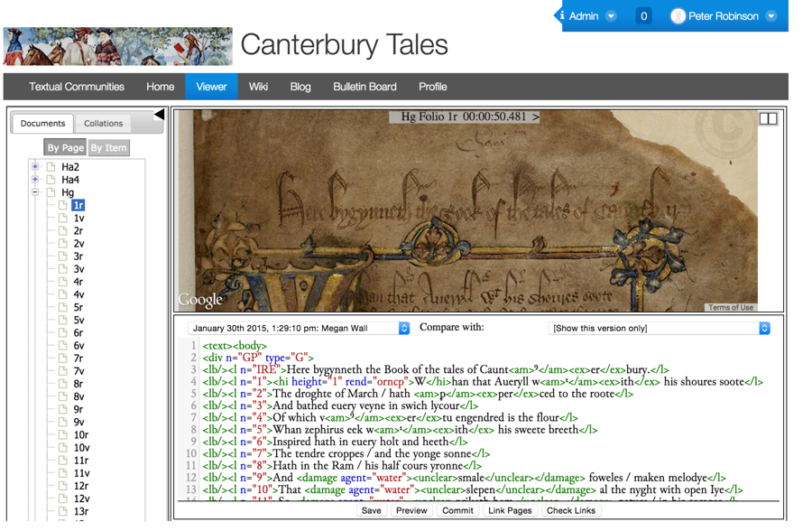Open the Blog nav item
This screenshot has height=531, width=812.
point(300,87)
